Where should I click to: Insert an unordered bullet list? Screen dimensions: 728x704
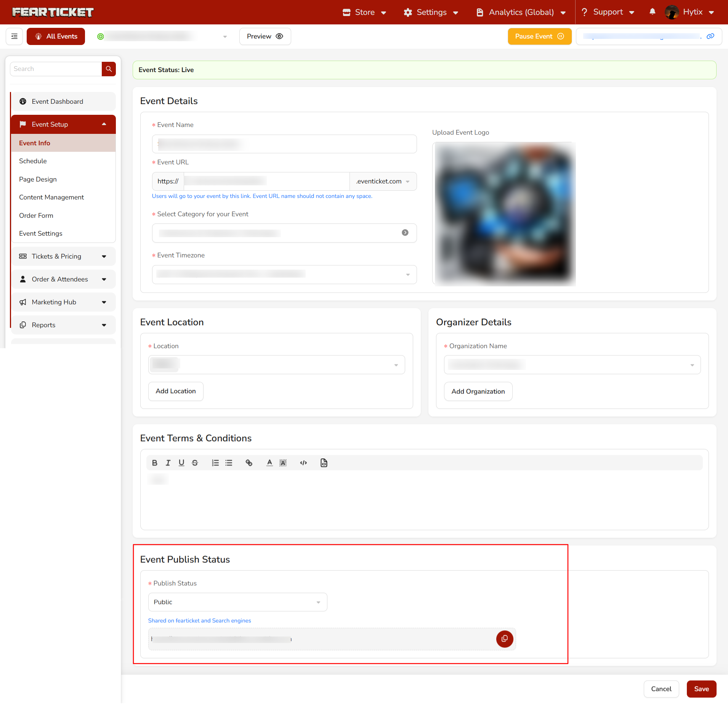(229, 463)
